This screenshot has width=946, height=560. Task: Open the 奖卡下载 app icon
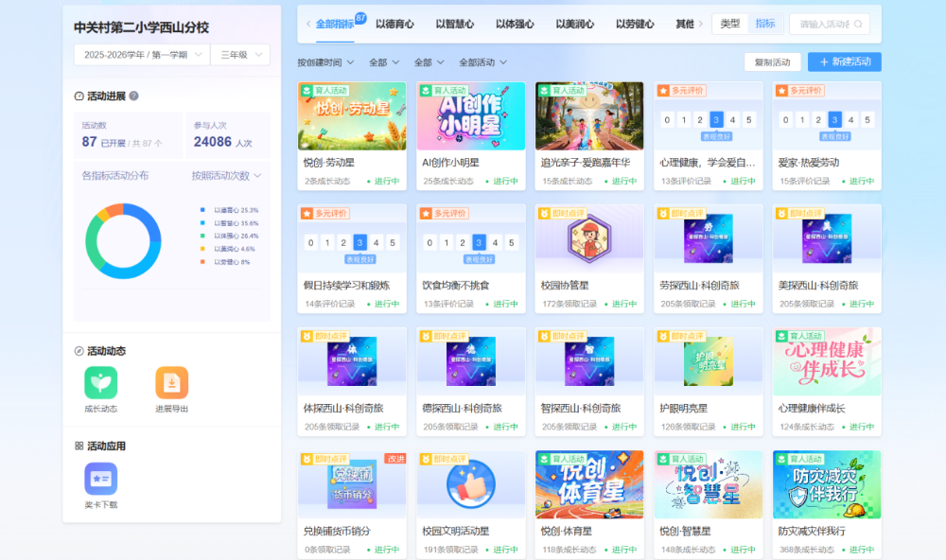pos(100,479)
